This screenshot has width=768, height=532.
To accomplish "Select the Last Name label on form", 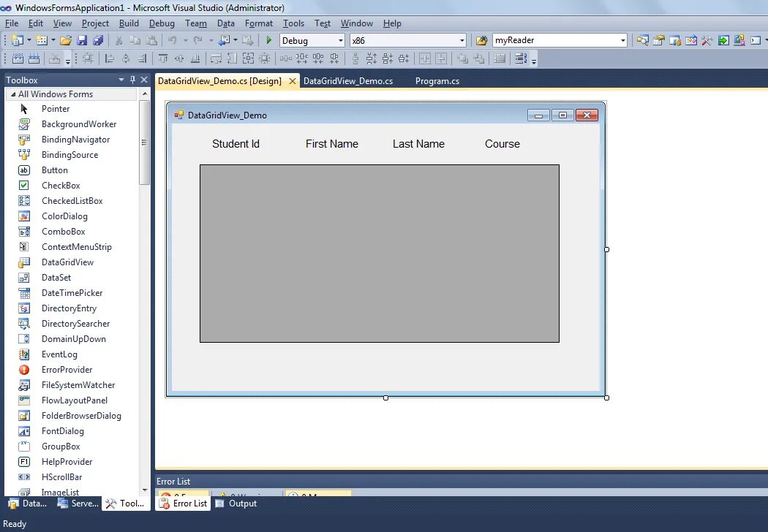I will (418, 144).
